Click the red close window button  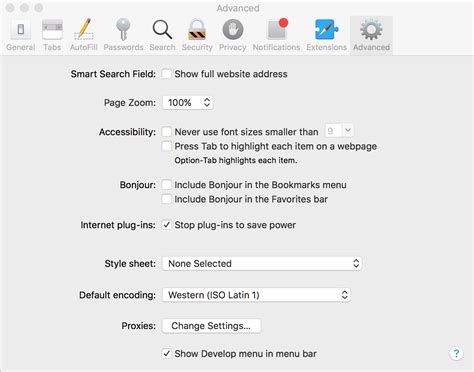10,8
